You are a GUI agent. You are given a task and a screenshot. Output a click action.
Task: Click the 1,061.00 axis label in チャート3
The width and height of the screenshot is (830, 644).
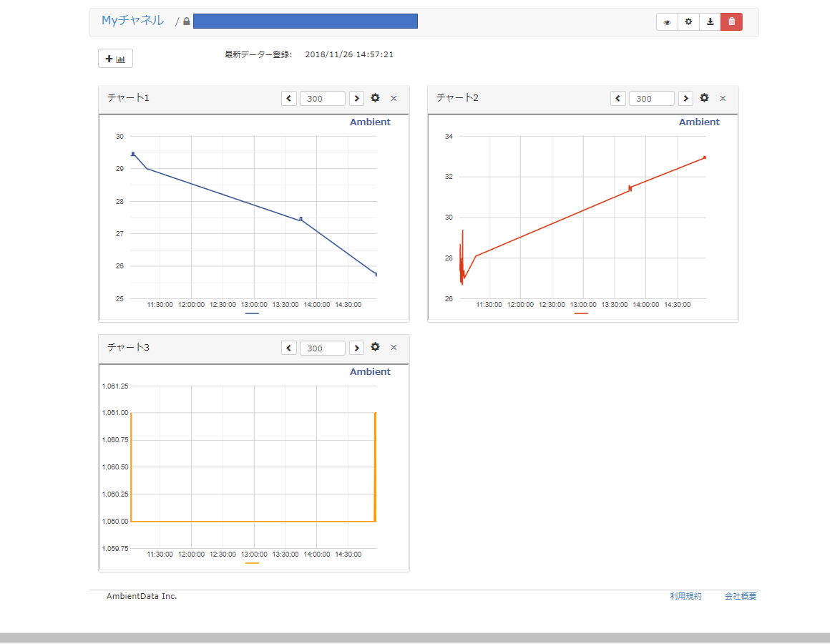115,413
